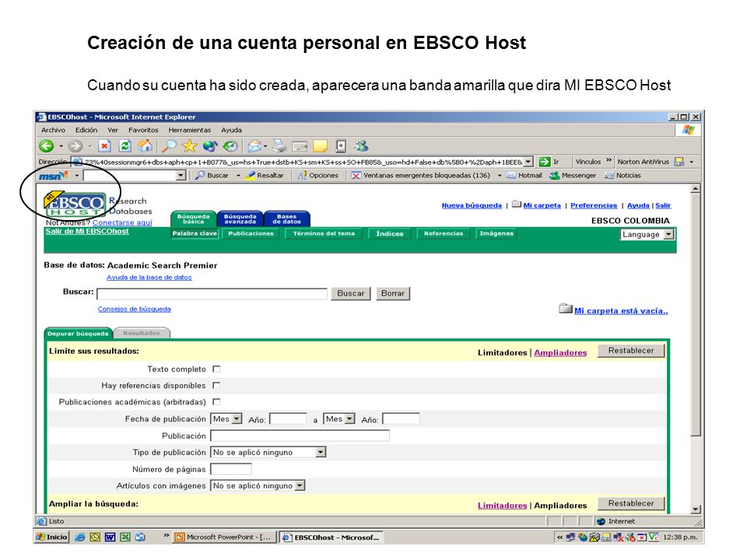Screen dimensions: 747x560
Task: Click the Publicación text field
Action: click(300, 436)
